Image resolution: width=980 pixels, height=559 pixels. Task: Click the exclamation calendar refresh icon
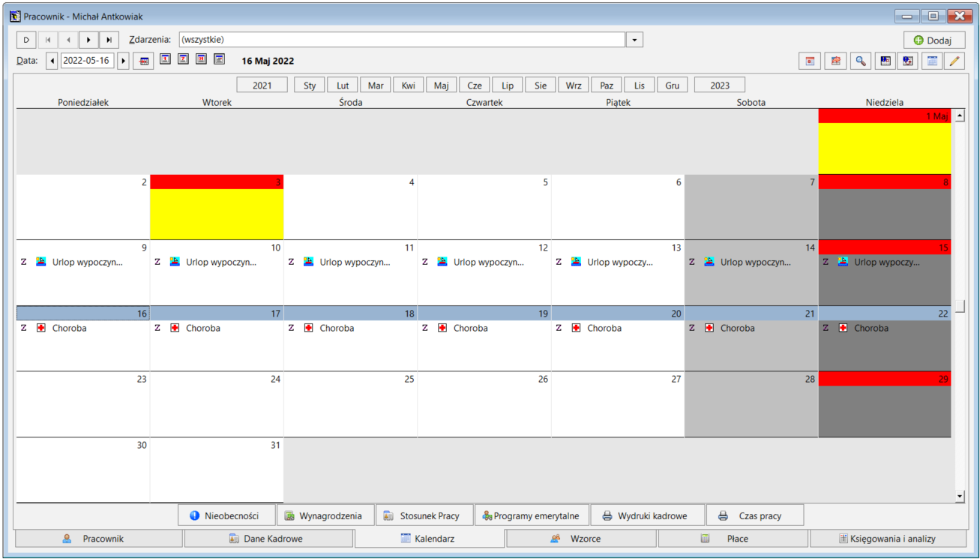pos(908,62)
